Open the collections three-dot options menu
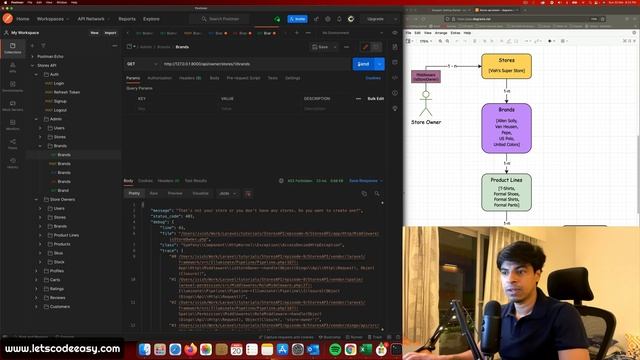This screenshot has width=640, height=360. click(115, 46)
